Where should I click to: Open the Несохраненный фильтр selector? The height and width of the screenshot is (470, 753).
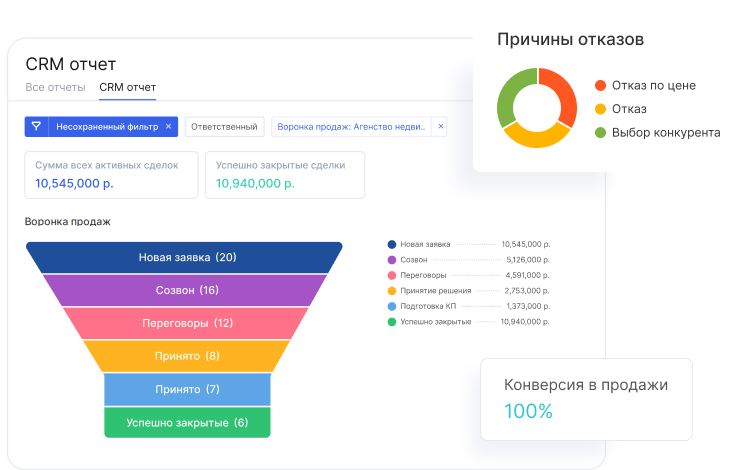105,127
